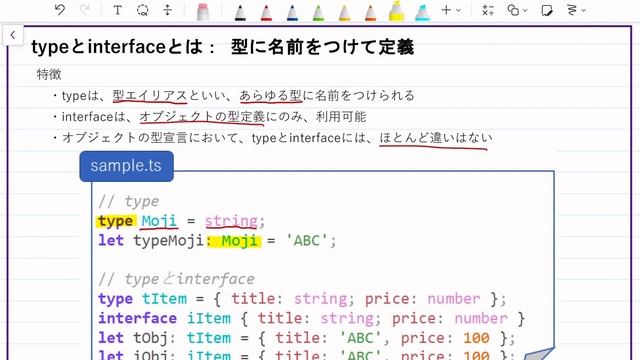Image resolution: width=640 pixels, height=360 pixels.
Task: Click the '特徴' label
Action: tap(49, 74)
